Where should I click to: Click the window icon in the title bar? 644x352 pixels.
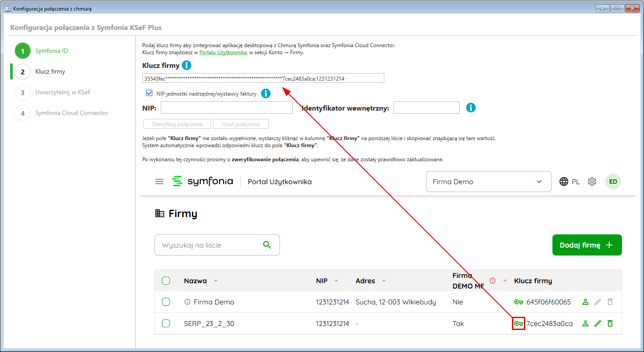click(x=7, y=8)
